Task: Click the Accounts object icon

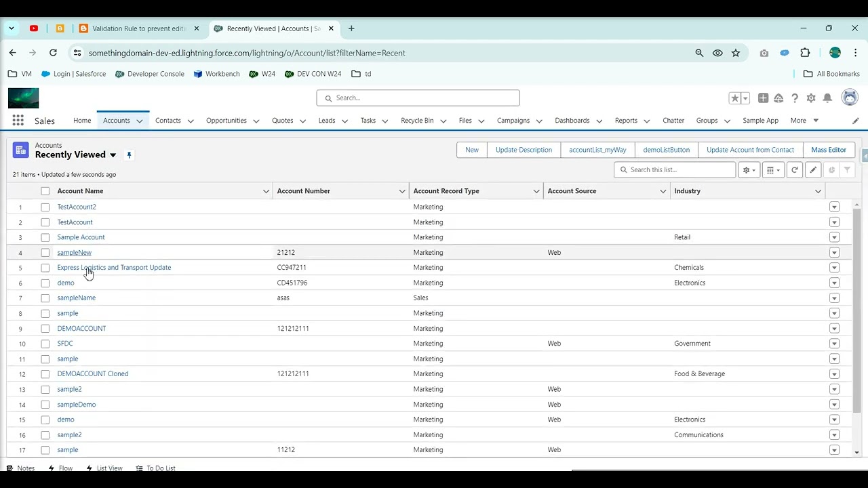Action: tap(20, 150)
